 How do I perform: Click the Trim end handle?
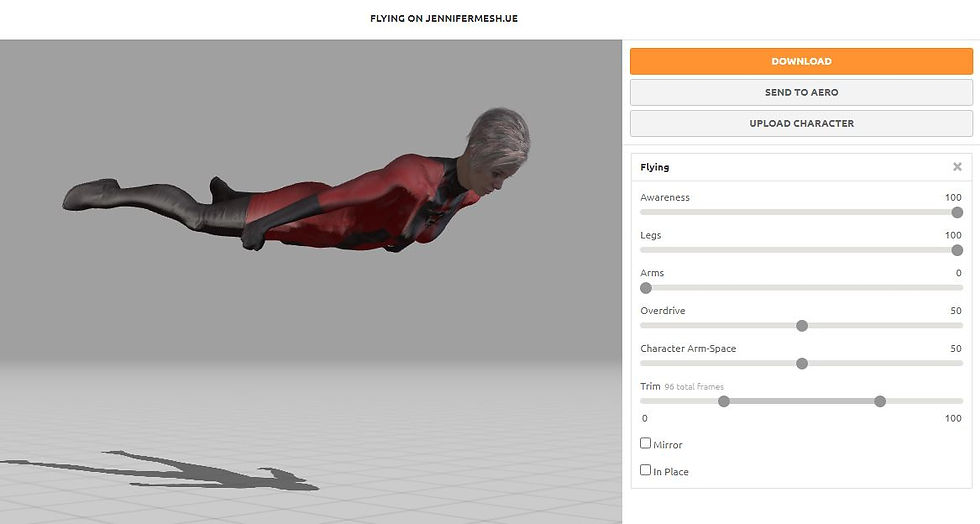pyautogui.click(x=880, y=401)
